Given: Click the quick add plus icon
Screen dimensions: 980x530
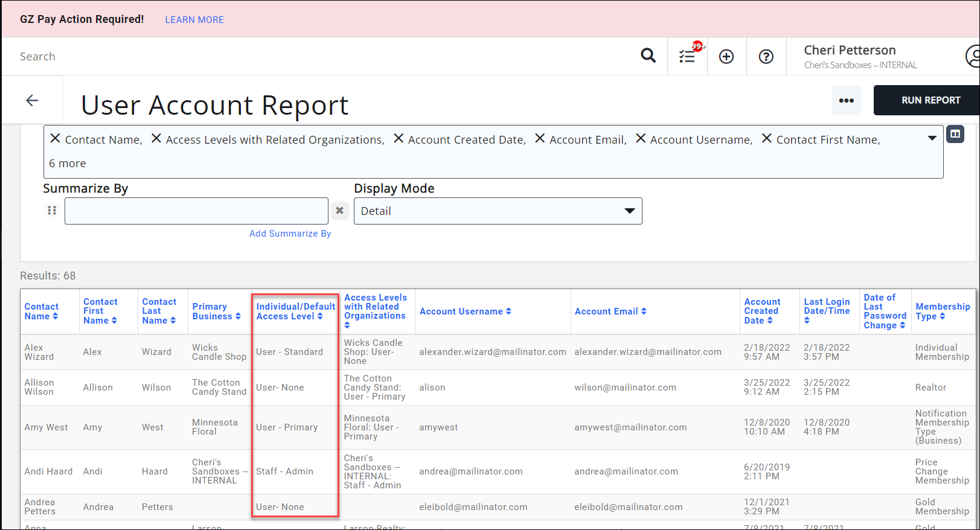Looking at the screenshot, I should click(726, 57).
